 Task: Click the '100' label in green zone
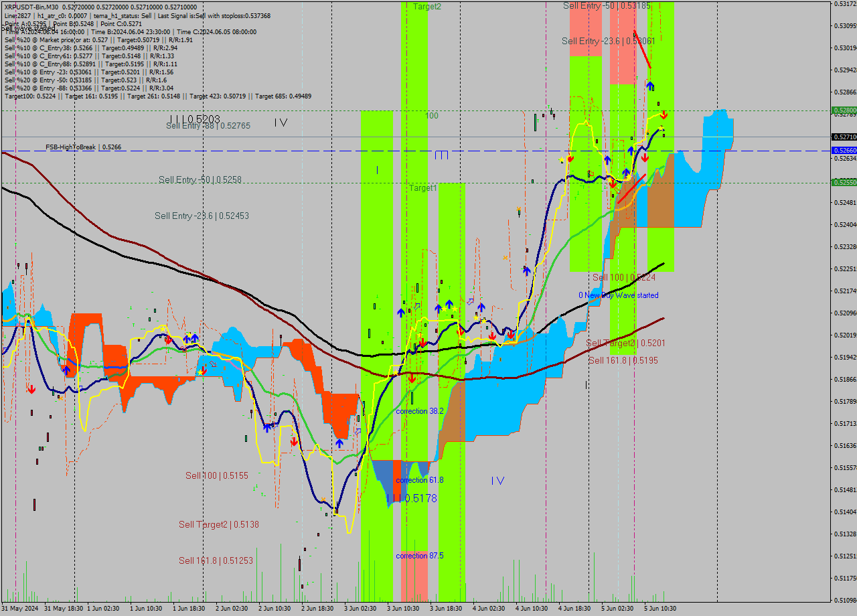pyautogui.click(x=432, y=116)
